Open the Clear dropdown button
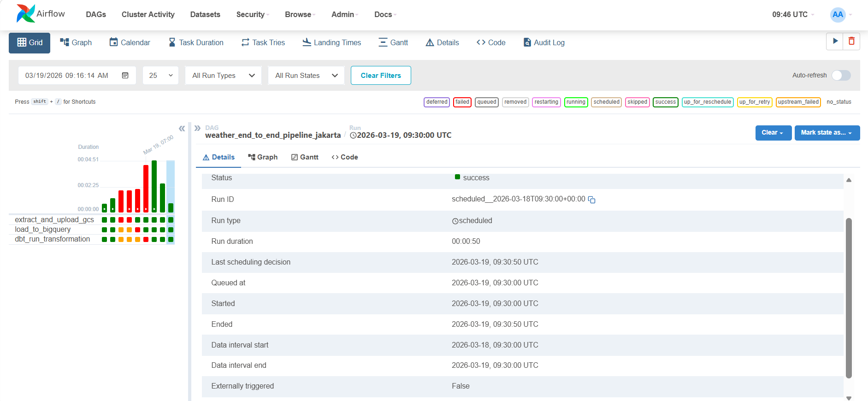This screenshot has width=868, height=401. coord(774,133)
